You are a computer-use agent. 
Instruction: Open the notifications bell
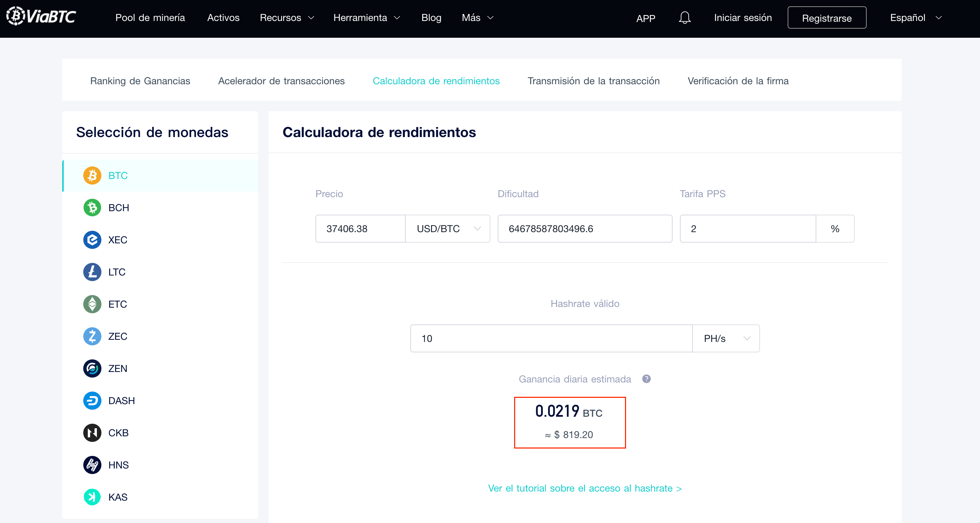point(684,17)
